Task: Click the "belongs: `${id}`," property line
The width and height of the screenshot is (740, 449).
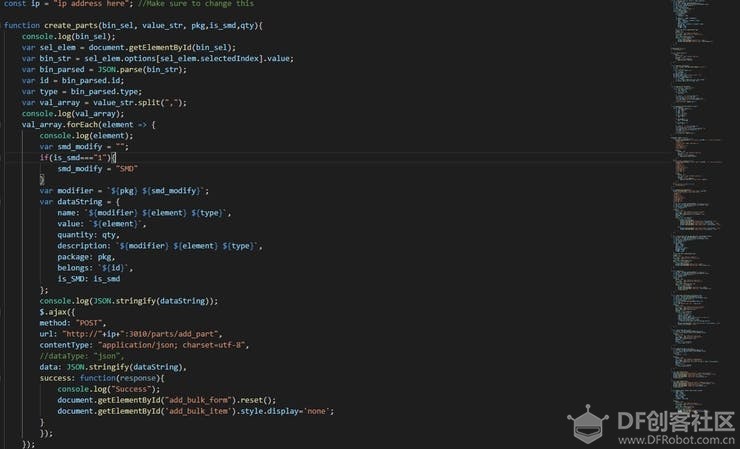Action: [95, 268]
